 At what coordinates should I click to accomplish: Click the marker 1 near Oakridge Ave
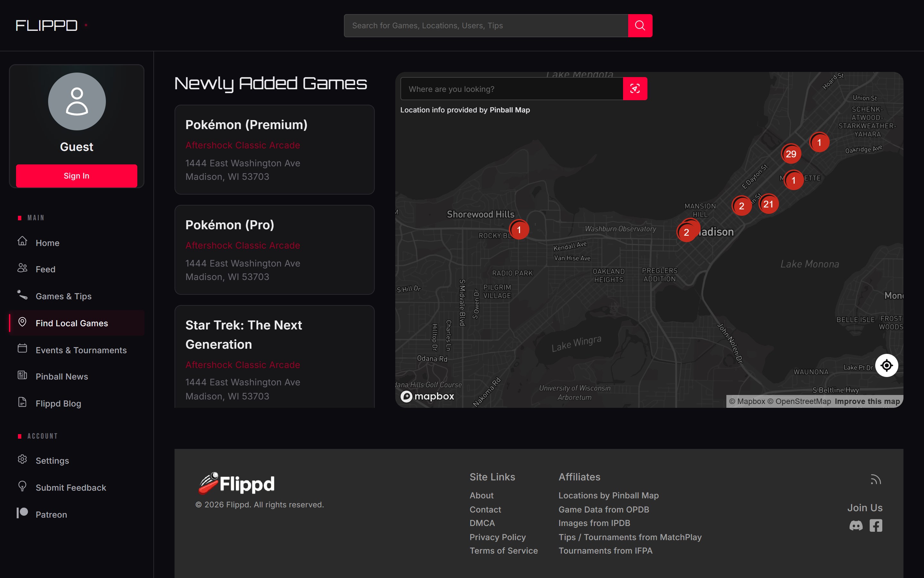[x=819, y=142]
